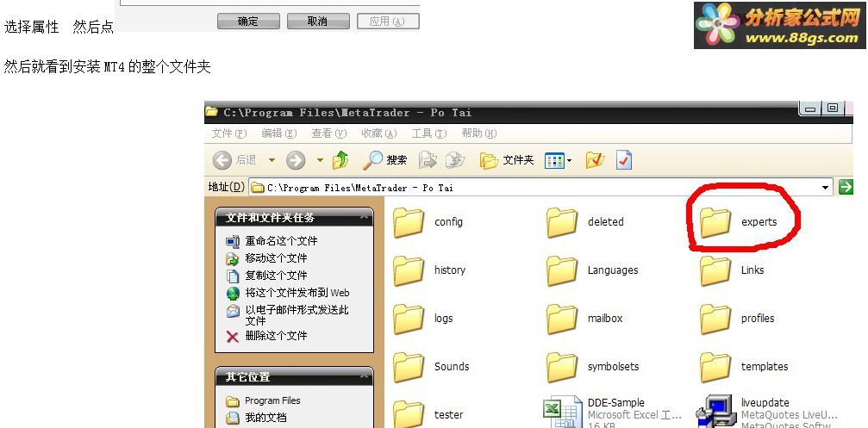Click 将这个文件发布到 Web link
Image resolution: width=868 pixels, height=428 pixels.
(x=288, y=293)
